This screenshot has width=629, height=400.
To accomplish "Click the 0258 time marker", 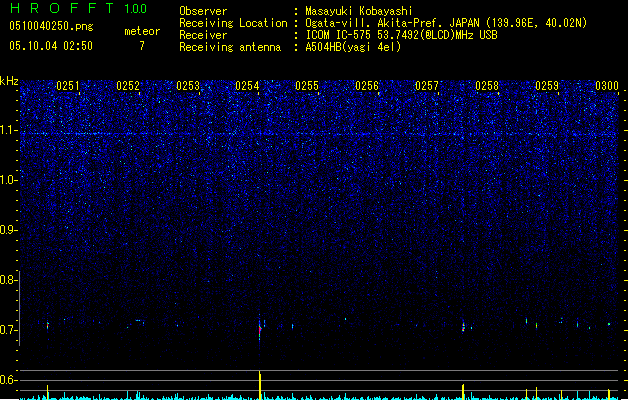I will [x=487, y=85].
